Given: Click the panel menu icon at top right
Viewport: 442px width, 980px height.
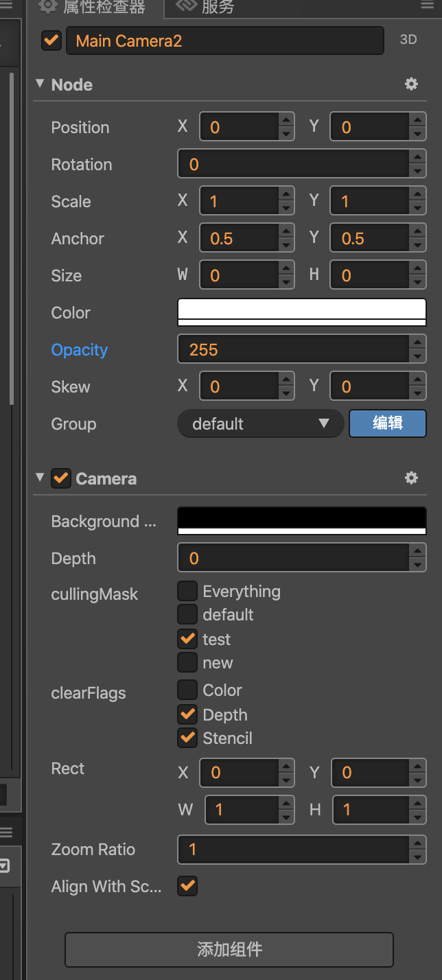Looking at the screenshot, I should point(427,5).
